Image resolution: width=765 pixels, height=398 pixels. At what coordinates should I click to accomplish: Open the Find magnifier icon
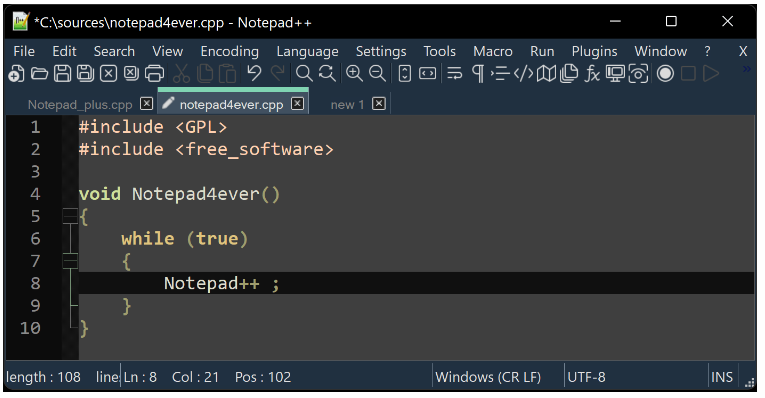(x=304, y=74)
